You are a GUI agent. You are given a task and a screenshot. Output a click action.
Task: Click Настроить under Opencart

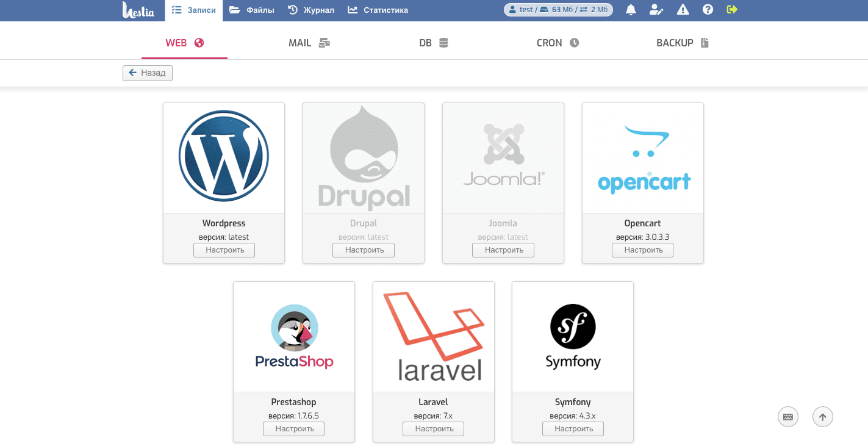click(643, 250)
